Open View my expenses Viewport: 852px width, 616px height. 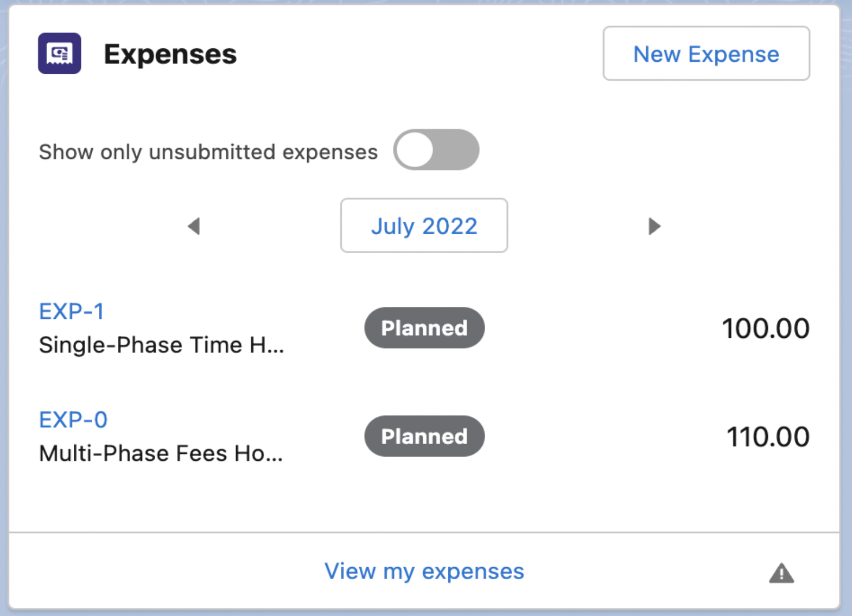pyautogui.click(x=424, y=571)
